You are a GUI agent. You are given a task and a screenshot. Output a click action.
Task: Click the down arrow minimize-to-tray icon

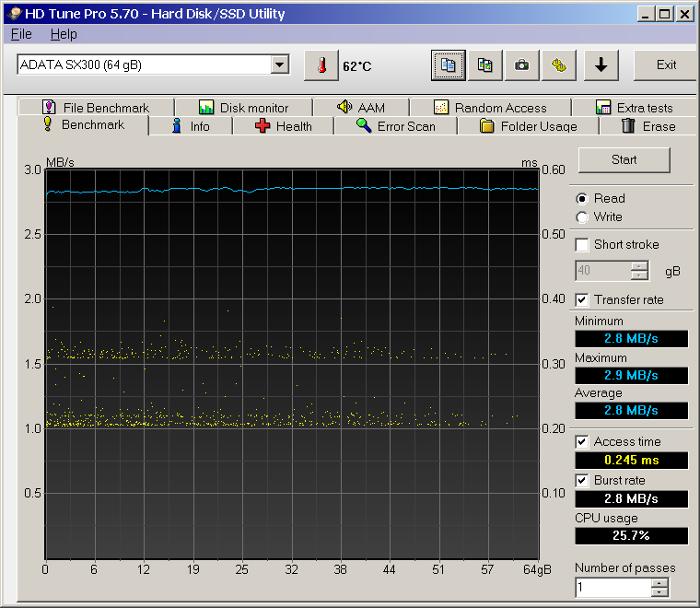click(x=601, y=65)
